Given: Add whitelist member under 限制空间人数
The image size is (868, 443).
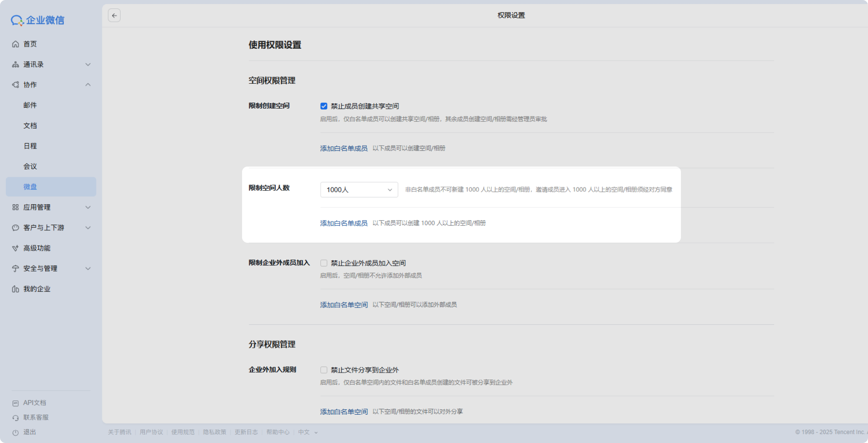Looking at the screenshot, I should [x=344, y=223].
